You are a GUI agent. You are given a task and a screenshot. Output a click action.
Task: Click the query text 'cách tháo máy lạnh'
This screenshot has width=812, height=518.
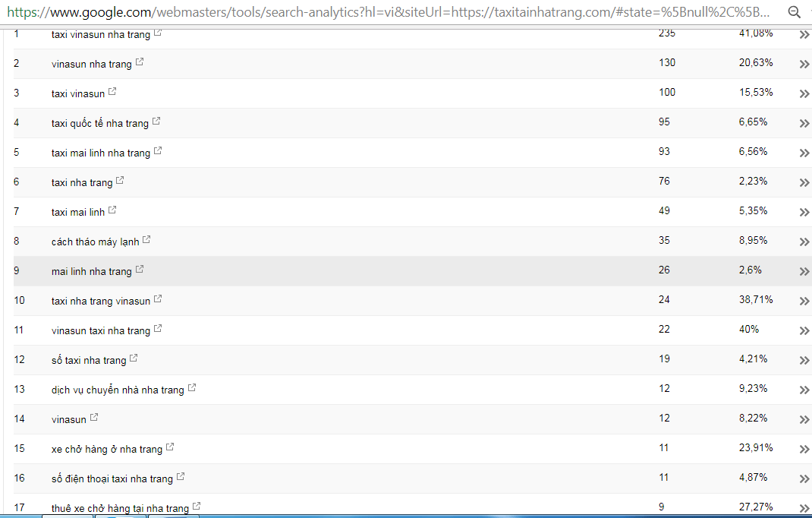(x=96, y=242)
